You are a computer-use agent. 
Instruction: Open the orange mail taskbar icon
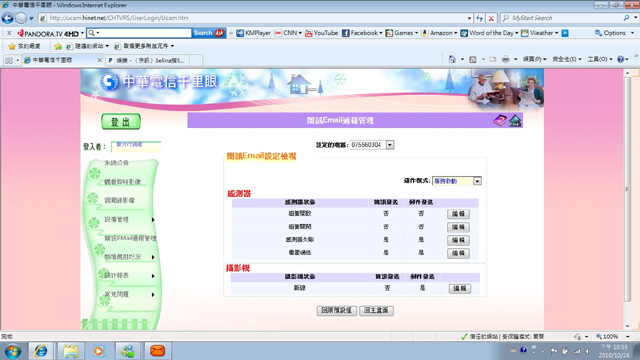click(x=157, y=351)
